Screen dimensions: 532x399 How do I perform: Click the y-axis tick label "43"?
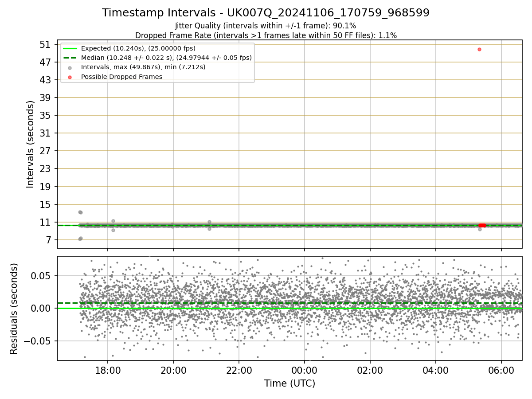(45, 80)
